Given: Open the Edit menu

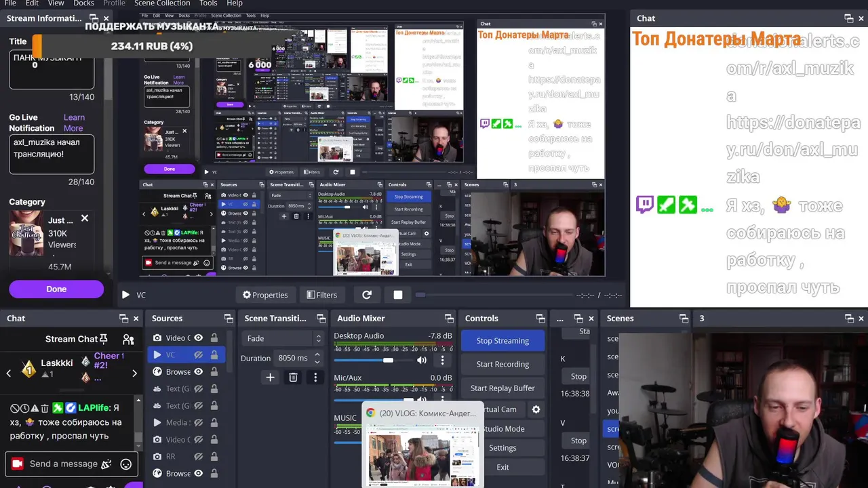Looking at the screenshot, I should pos(32,3).
